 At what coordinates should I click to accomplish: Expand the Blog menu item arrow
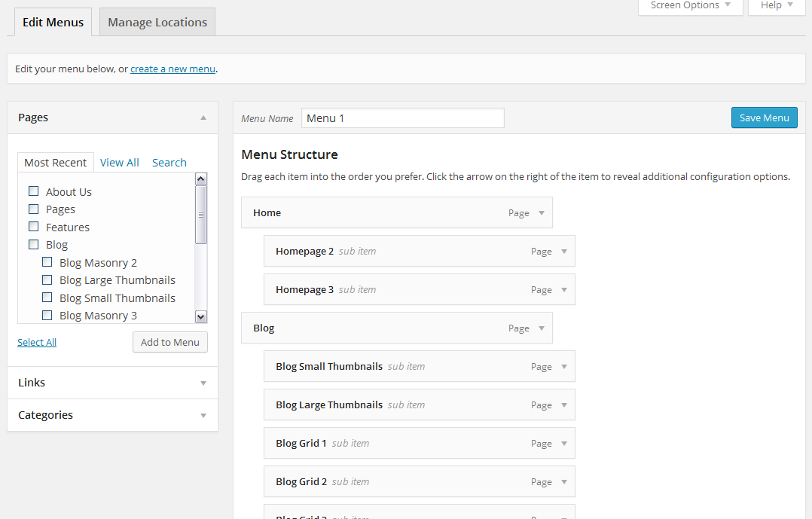click(541, 328)
